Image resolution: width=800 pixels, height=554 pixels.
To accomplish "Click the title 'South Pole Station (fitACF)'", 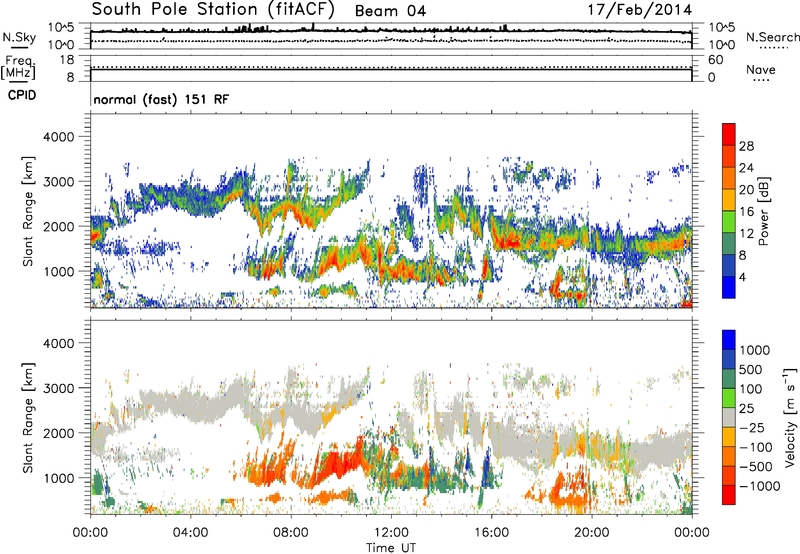I will pyautogui.click(x=213, y=9).
